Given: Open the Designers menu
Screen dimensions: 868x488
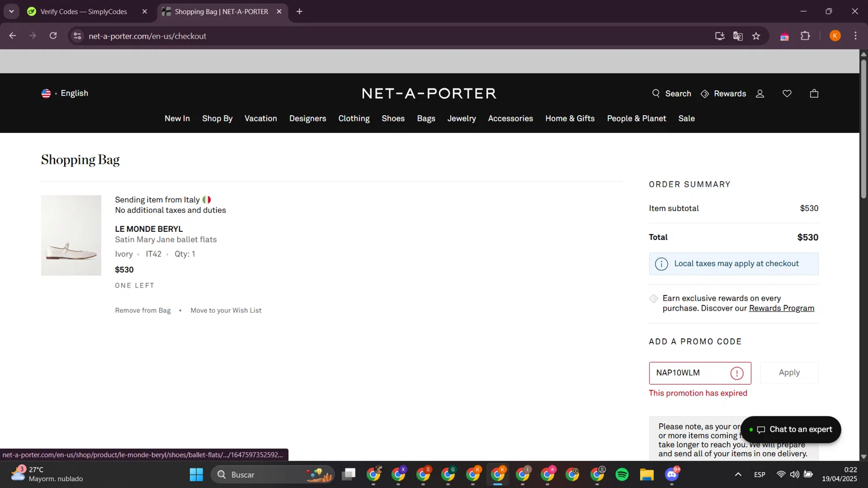Looking at the screenshot, I should tap(308, 119).
